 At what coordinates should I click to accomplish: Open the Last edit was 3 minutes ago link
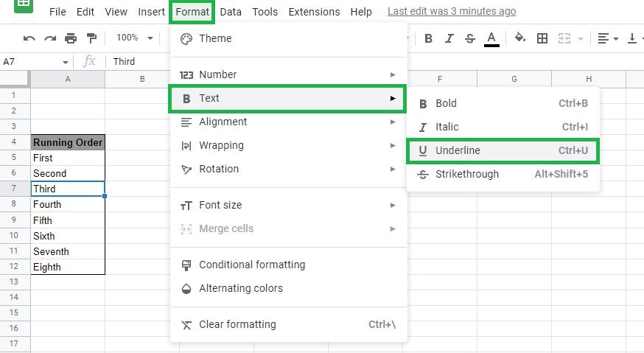(452, 12)
